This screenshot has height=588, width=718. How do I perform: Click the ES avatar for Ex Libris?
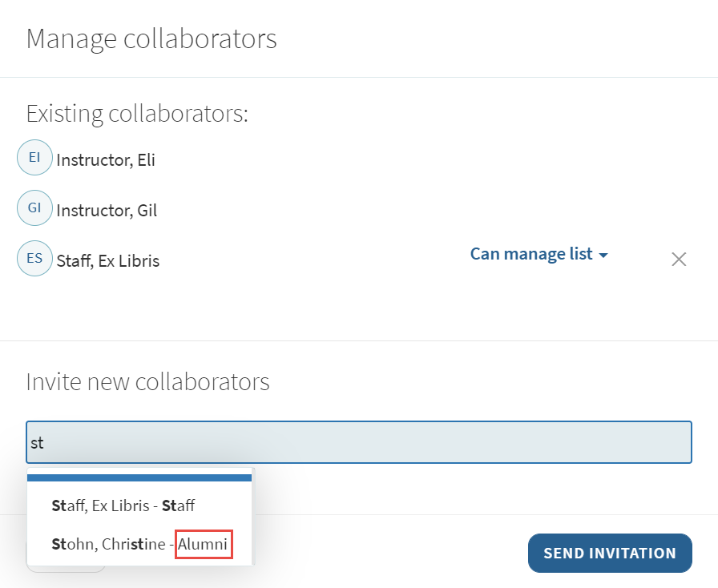pyautogui.click(x=34, y=259)
